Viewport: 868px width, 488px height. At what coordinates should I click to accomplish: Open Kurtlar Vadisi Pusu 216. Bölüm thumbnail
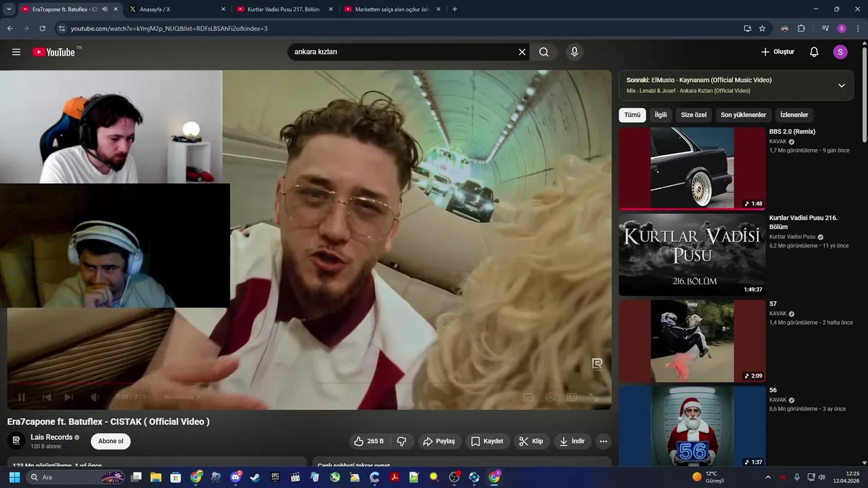pos(692,255)
